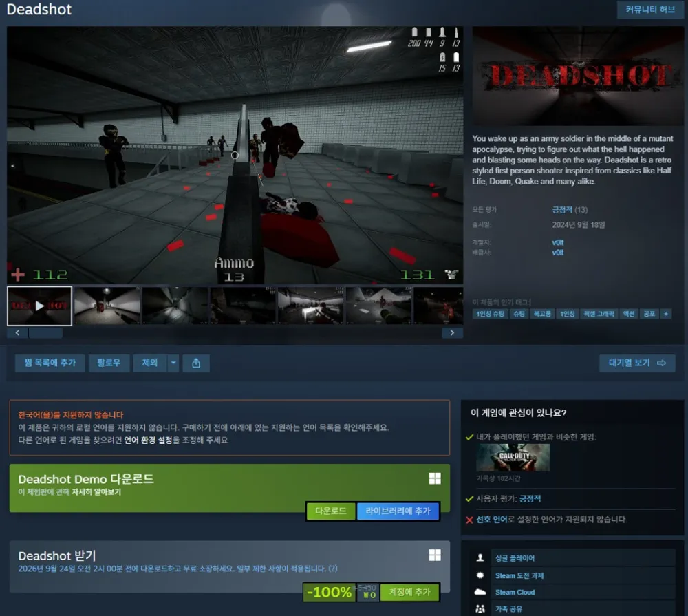Click the main trailer video display
Image resolution: width=688 pixels, height=616 pixels.
pos(235,155)
